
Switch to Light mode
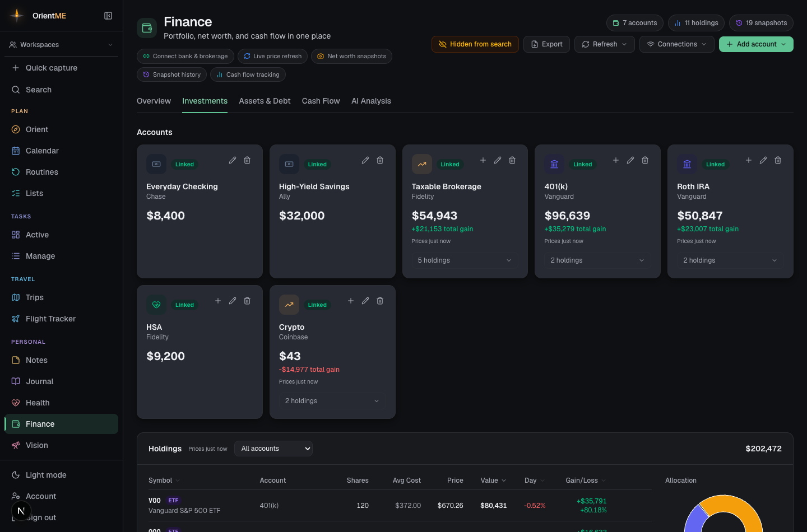[62, 475]
